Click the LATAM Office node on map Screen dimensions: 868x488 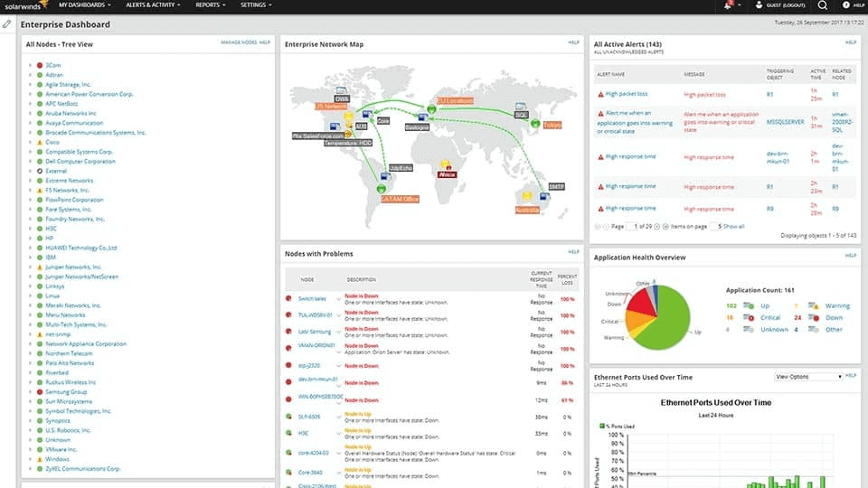[378, 189]
